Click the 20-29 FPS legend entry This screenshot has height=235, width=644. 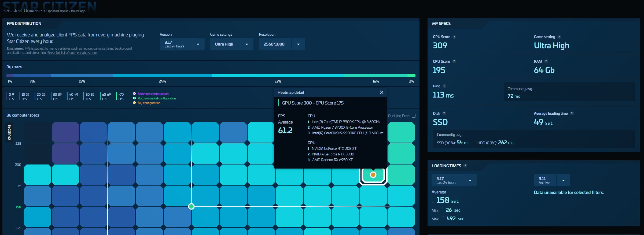click(41, 96)
